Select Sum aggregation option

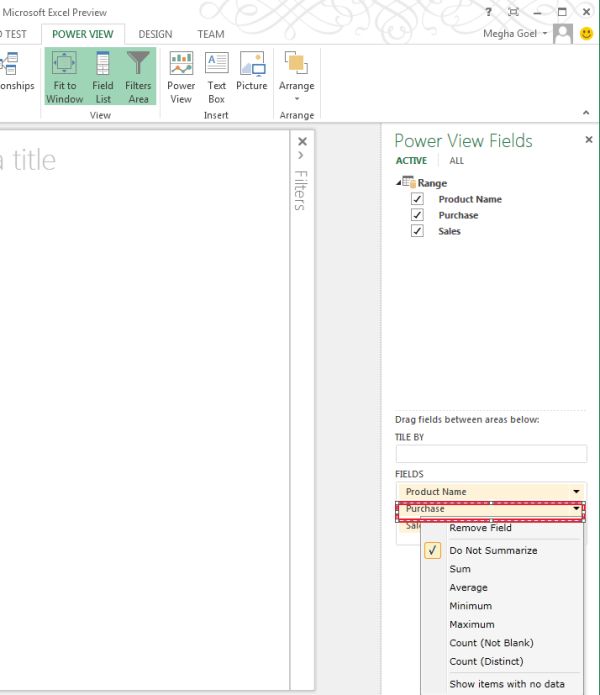point(460,569)
